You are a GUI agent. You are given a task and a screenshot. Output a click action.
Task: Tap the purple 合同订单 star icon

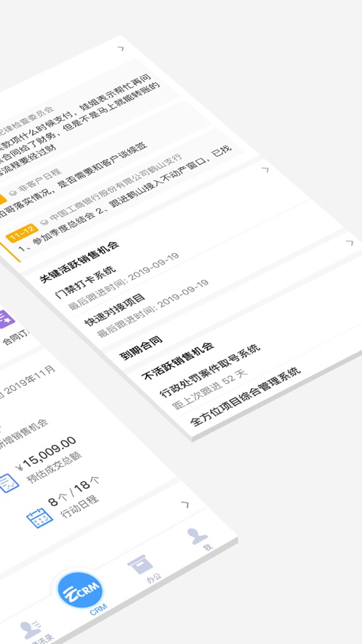pyautogui.click(x=6, y=319)
